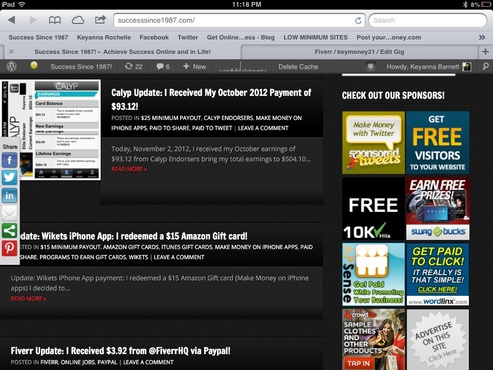The image size is (493, 370).
Task: Switch to Fiverr / keymoney21 / Edit Gig tab
Action: 359,52
